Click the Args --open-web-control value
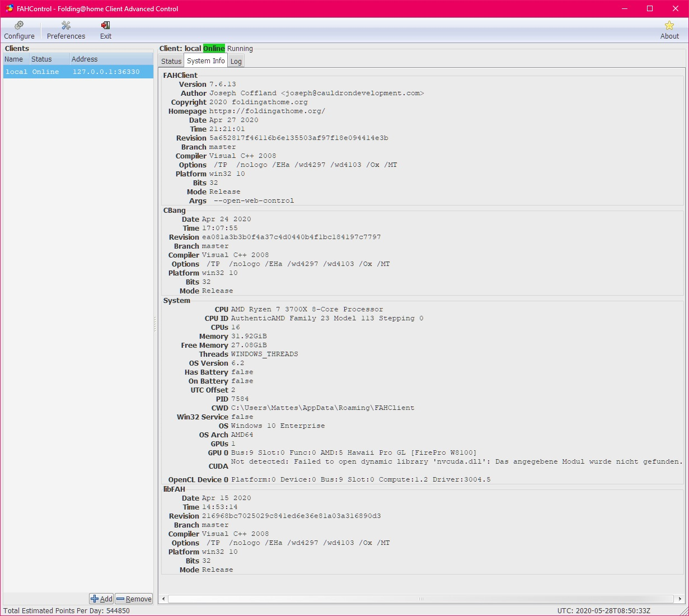The height and width of the screenshot is (616, 689). coord(254,200)
